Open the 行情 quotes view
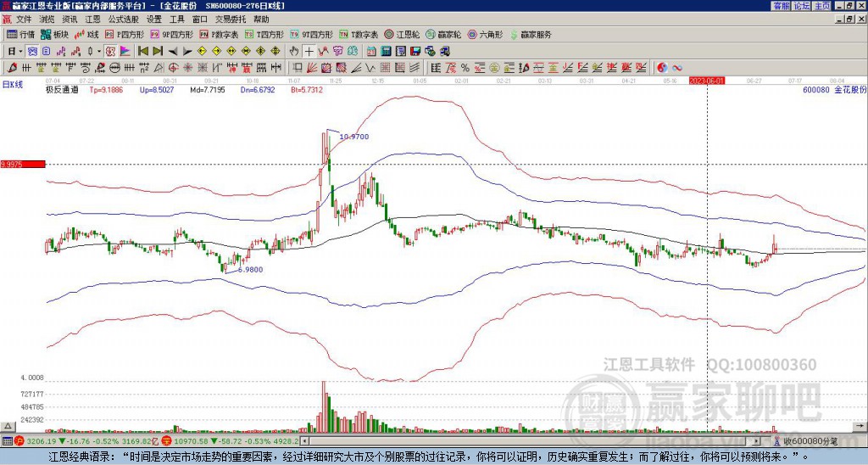This screenshot has width=868, height=465. (x=20, y=34)
